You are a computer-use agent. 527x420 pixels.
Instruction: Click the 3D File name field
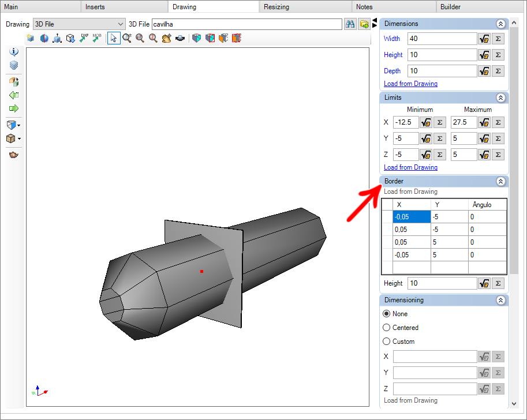click(246, 24)
